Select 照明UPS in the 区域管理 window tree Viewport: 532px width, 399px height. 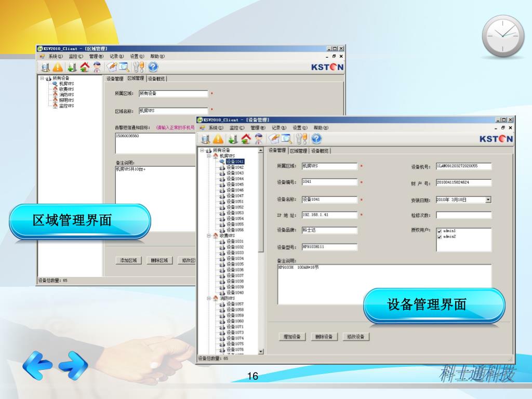(x=66, y=100)
